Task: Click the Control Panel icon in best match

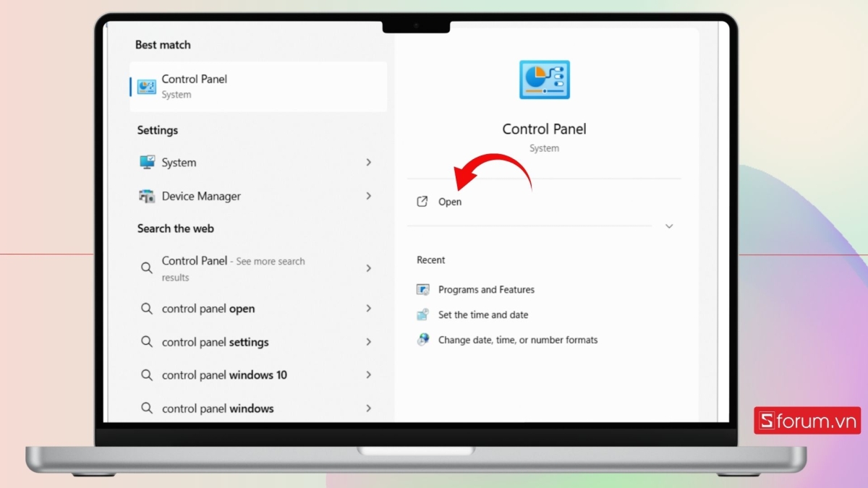Action: point(147,87)
